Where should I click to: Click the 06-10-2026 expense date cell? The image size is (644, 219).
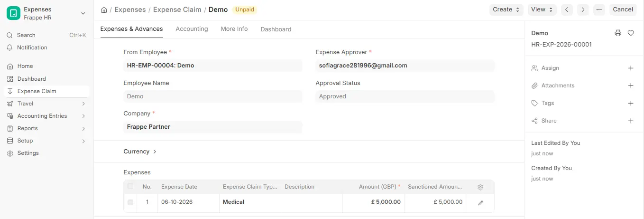click(x=188, y=202)
